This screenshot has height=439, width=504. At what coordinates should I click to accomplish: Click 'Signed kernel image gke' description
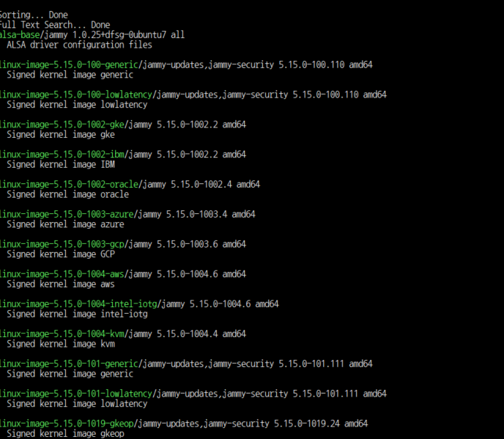coord(61,134)
